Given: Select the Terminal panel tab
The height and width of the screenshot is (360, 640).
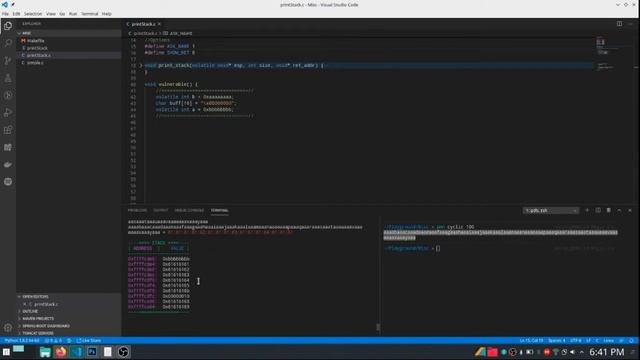Looking at the screenshot, I should point(220,210).
